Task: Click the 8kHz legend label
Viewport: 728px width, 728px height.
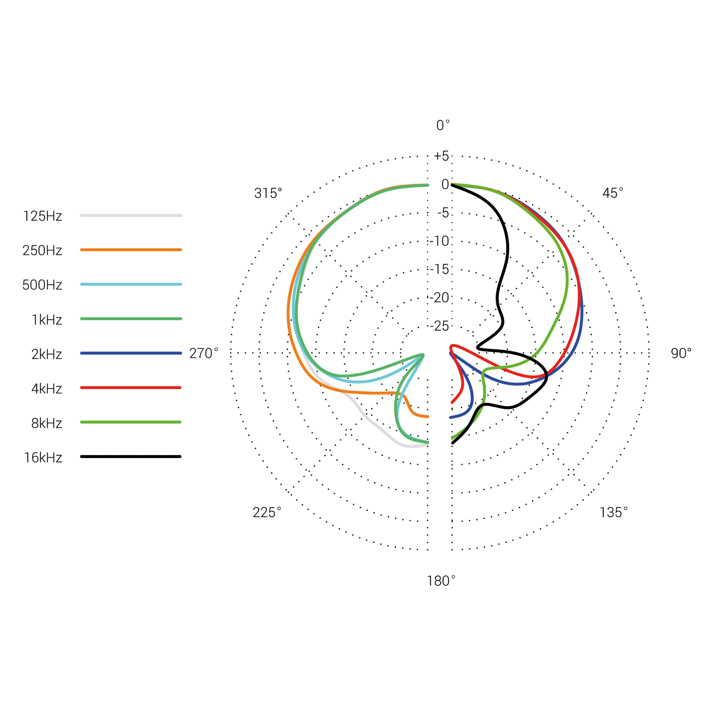Action: 46,423
